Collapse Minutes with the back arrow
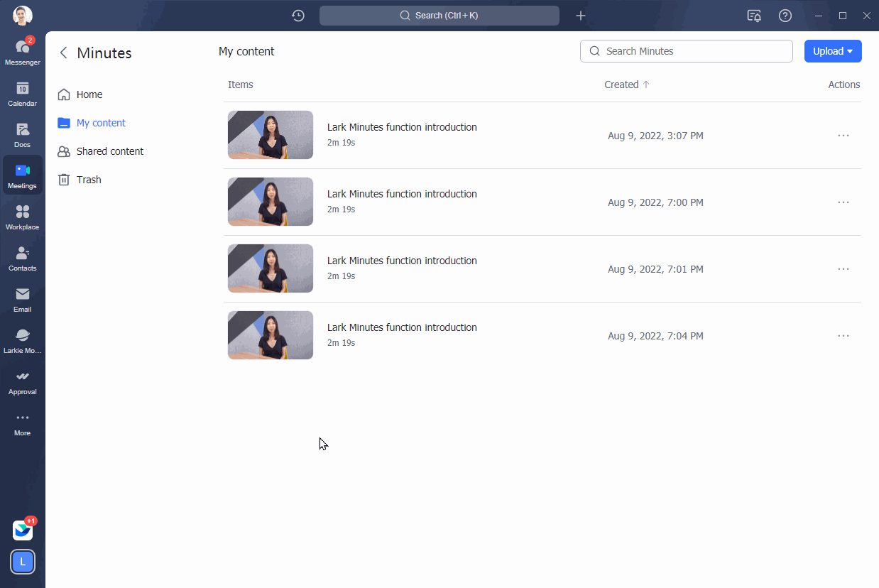The image size is (879, 588). (x=63, y=52)
